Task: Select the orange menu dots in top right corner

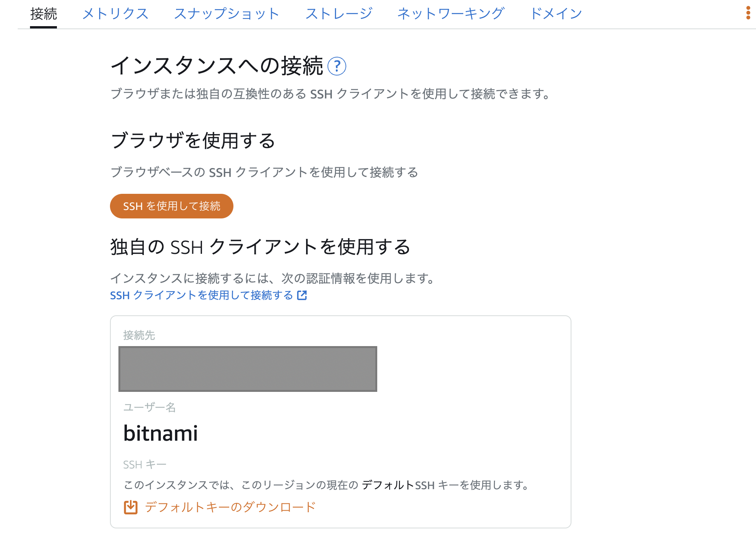Action: pos(748,13)
